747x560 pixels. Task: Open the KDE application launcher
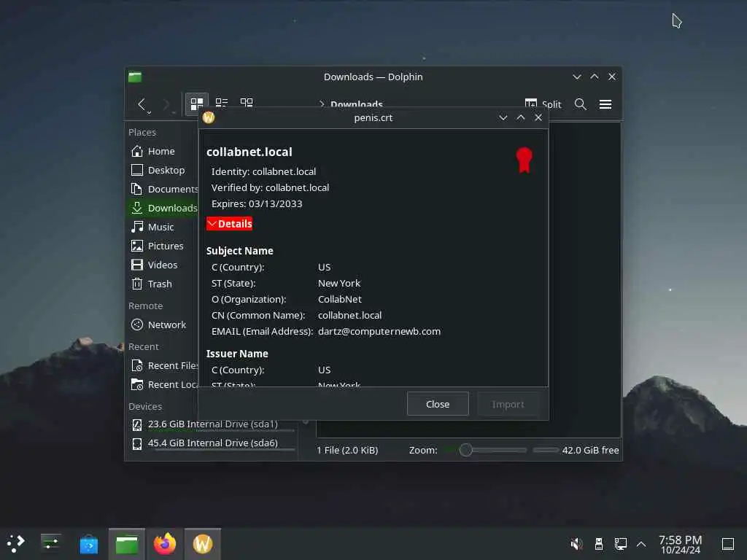tap(16, 544)
